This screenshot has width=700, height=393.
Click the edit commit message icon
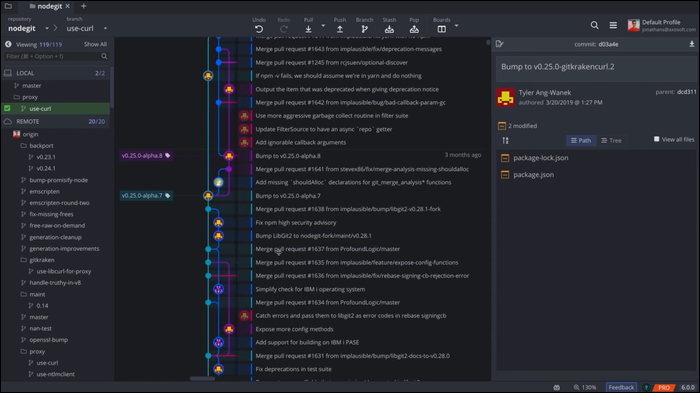pyautogui.click(x=500, y=44)
